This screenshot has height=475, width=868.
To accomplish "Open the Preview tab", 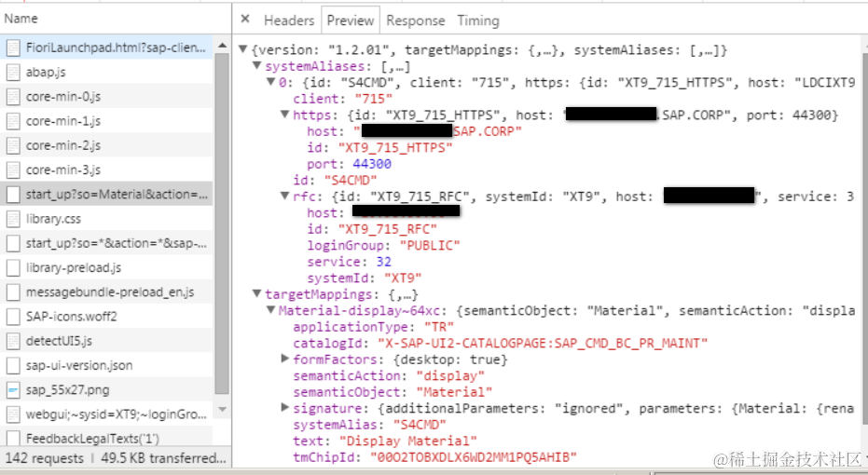I will [x=351, y=20].
